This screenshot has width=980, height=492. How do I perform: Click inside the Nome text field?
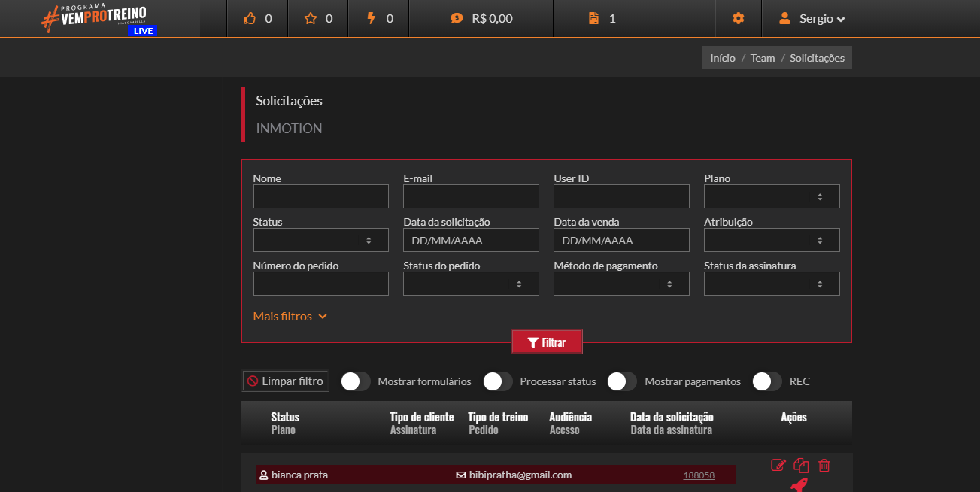[x=321, y=196]
